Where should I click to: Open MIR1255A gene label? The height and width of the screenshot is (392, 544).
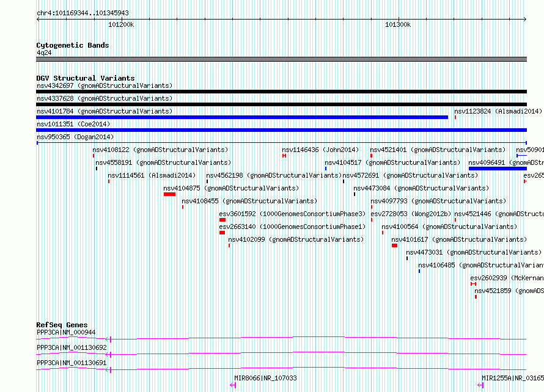click(513, 378)
